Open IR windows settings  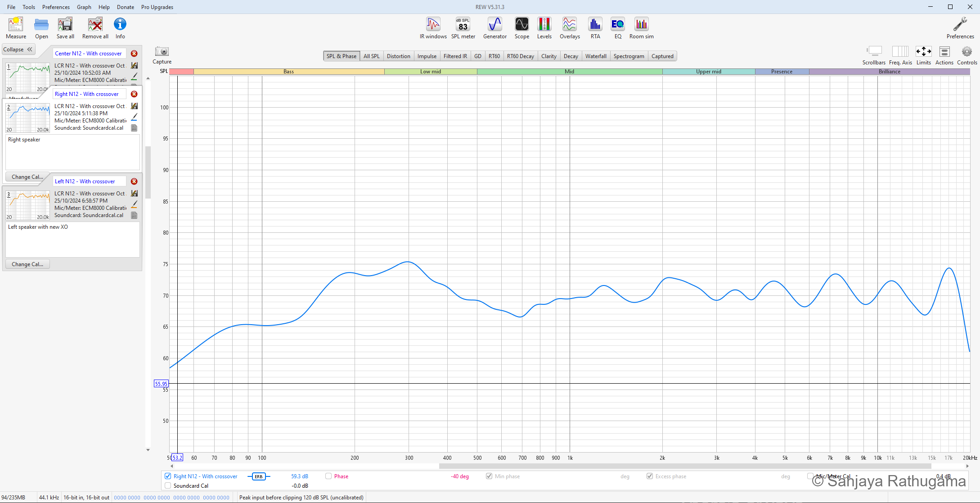pyautogui.click(x=433, y=28)
